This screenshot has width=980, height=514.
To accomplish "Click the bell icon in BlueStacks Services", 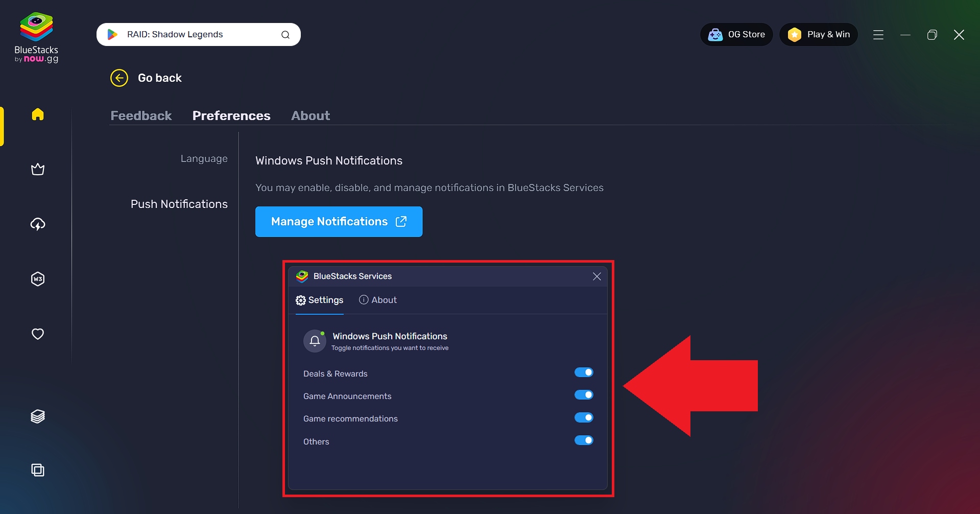I will [x=315, y=341].
